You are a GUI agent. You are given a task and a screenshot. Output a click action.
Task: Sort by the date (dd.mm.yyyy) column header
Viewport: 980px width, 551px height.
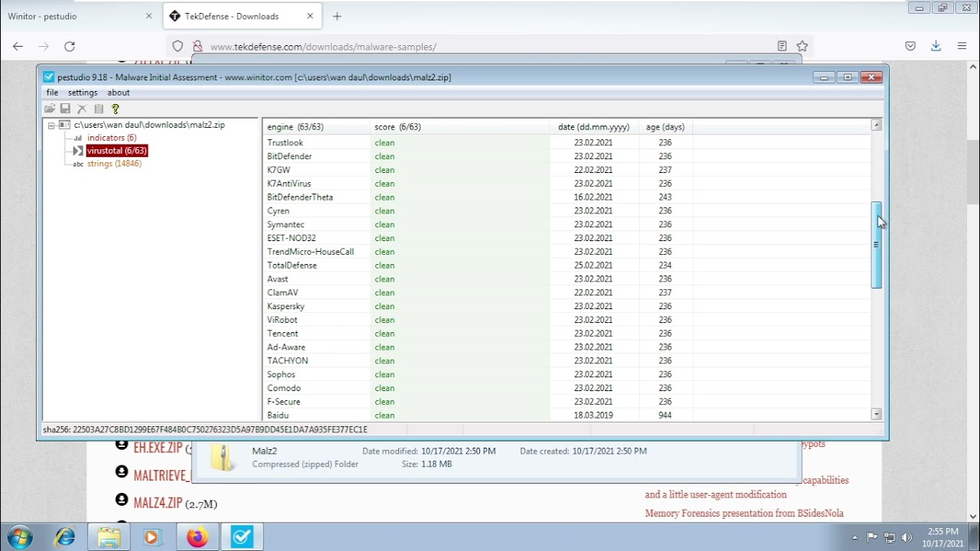point(593,127)
